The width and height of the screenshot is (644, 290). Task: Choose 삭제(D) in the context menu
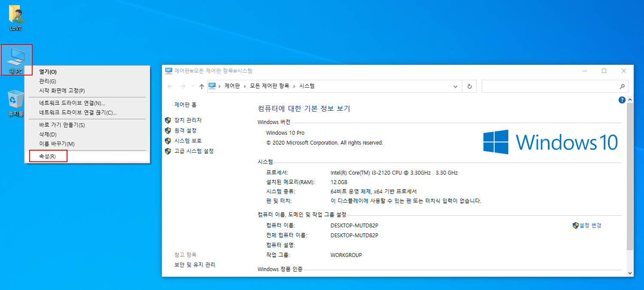tap(87, 135)
